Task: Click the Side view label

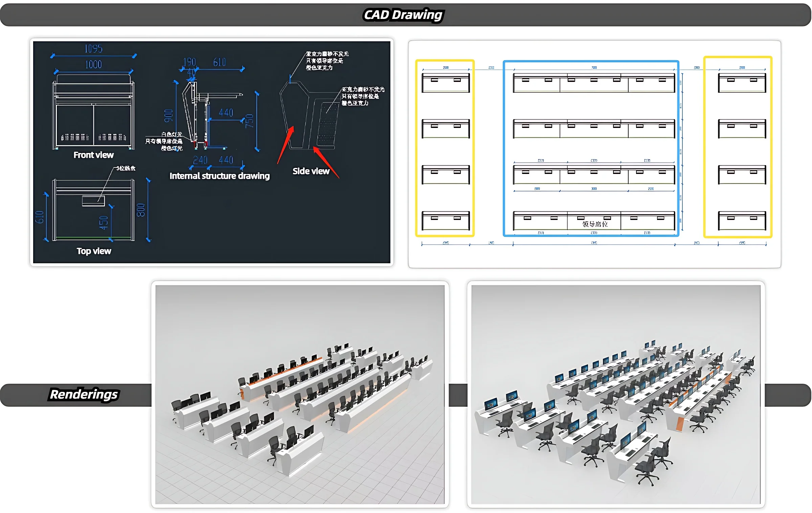Action: click(x=311, y=171)
